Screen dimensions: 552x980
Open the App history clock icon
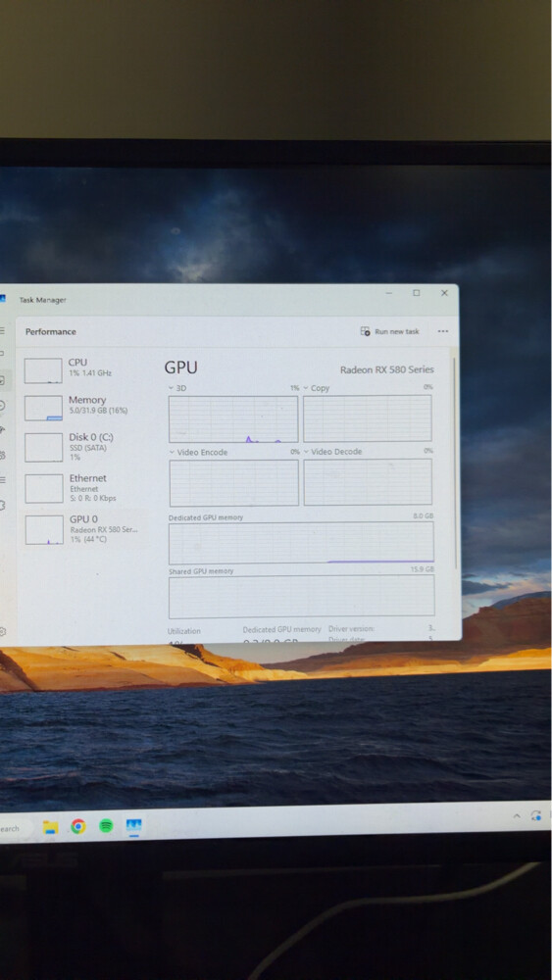click(2, 406)
